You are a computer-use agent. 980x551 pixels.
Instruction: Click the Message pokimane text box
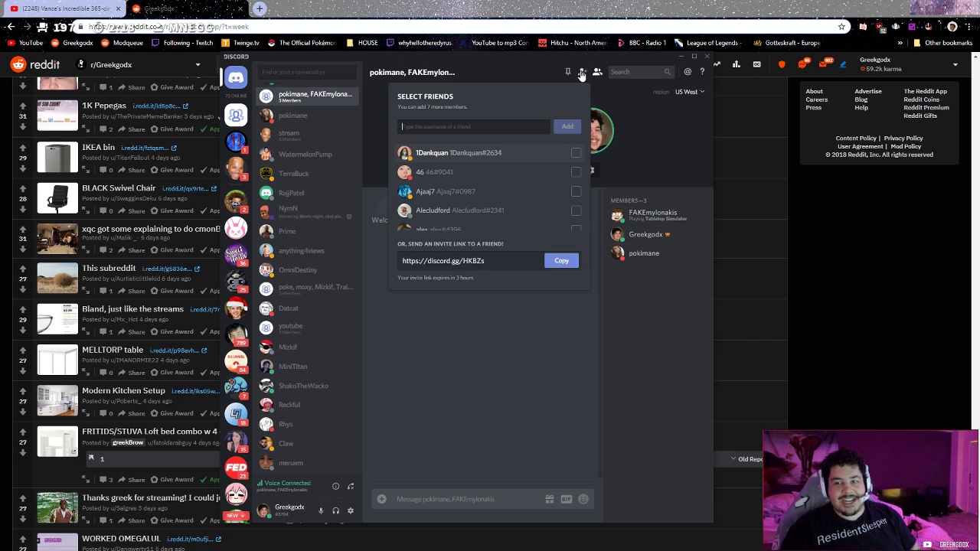click(x=467, y=499)
